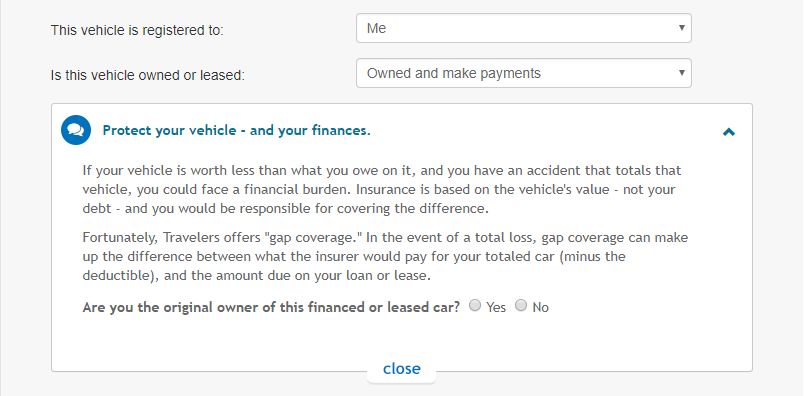804x396 pixels.
Task: Click the blue chat bubble icon
Action: 76,130
